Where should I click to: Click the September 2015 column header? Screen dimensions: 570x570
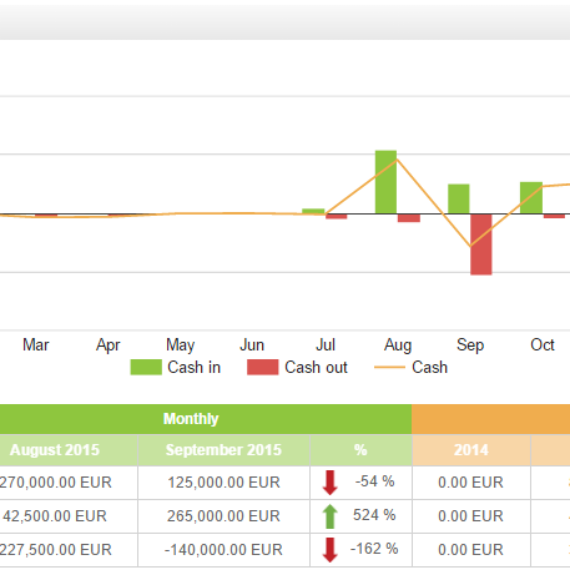point(224,450)
